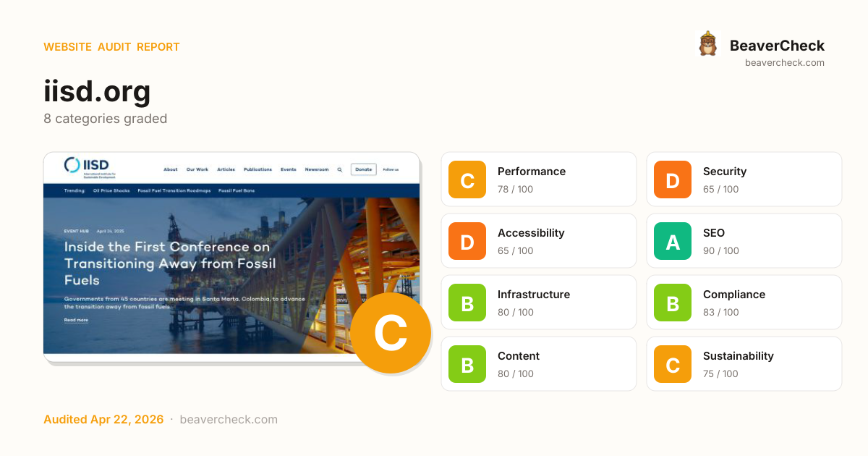Click the SEO grade A badge
868x456 pixels.
coord(673,241)
